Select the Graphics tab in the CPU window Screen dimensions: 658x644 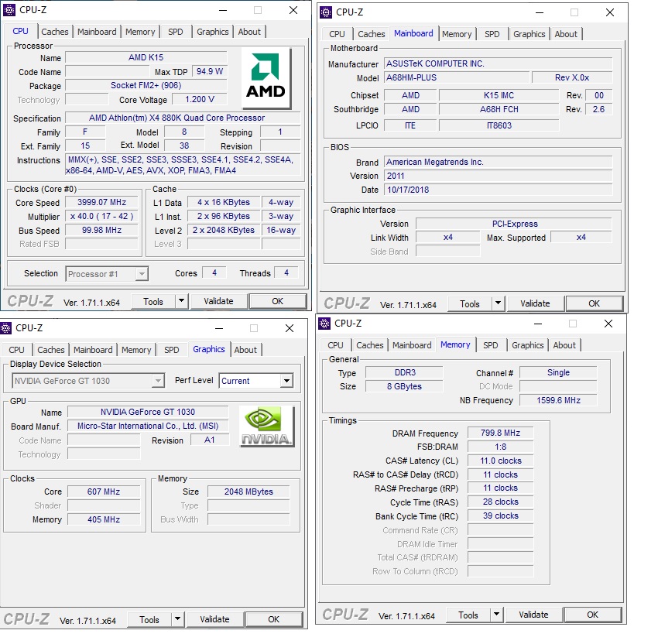pos(212,32)
